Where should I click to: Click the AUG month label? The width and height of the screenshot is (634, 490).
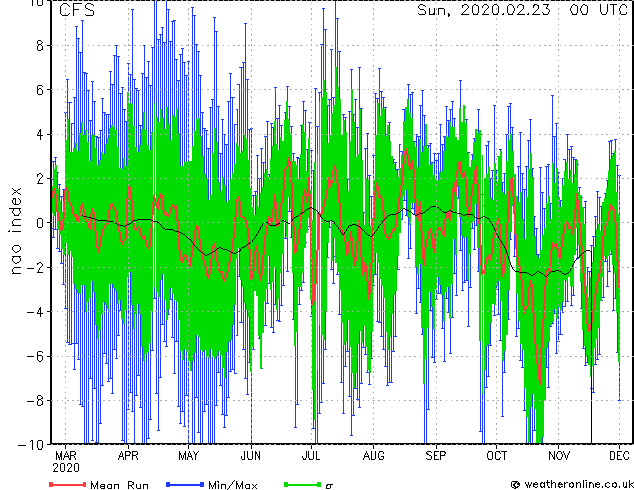click(373, 456)
